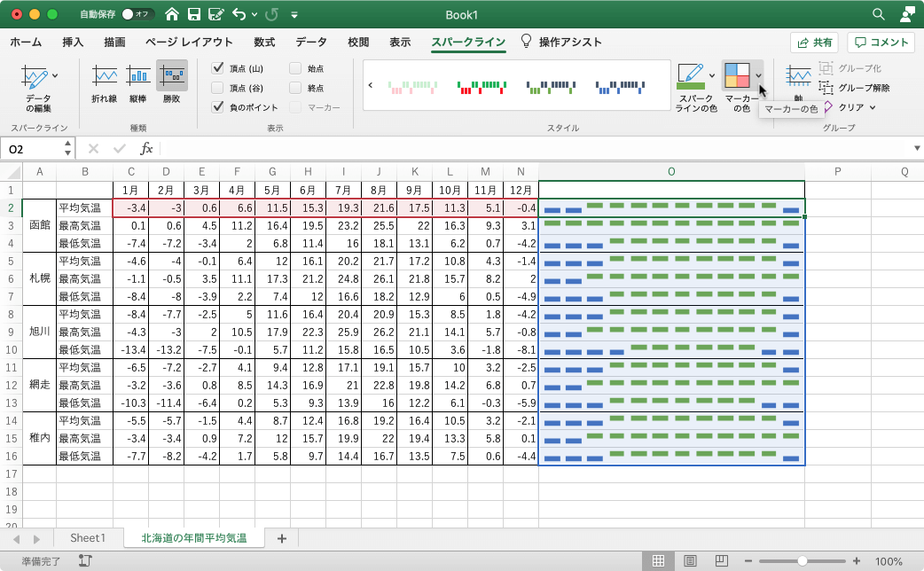
Task: Open the Undo history dropdown arrow
Action: tap(254, 15)
